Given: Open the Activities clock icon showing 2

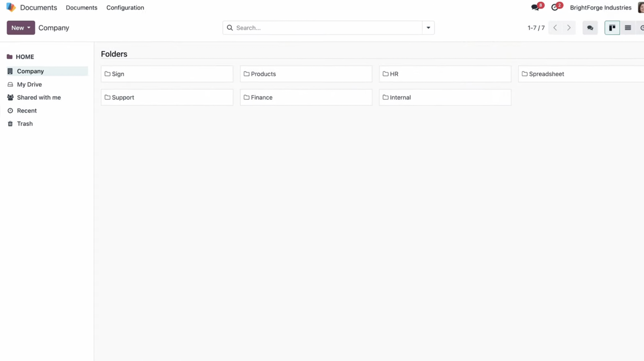Looking at the screenshot, I should point(555,7).
